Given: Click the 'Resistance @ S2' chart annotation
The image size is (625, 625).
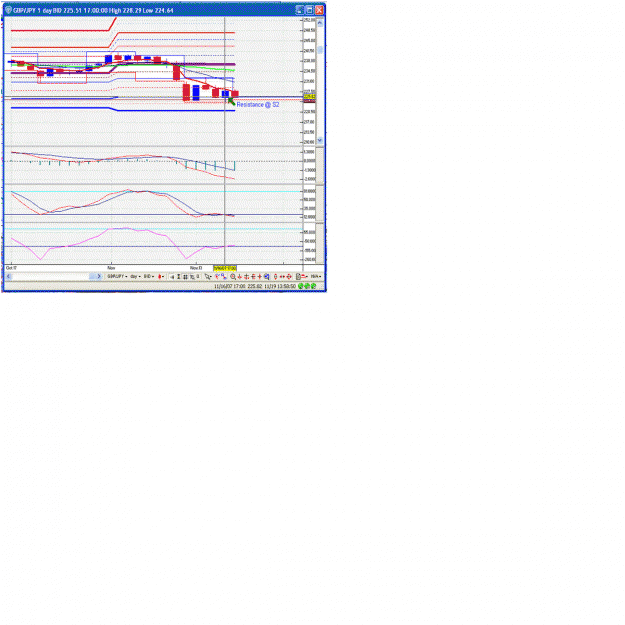Looking at the screenshot, I should coord(258,104).
